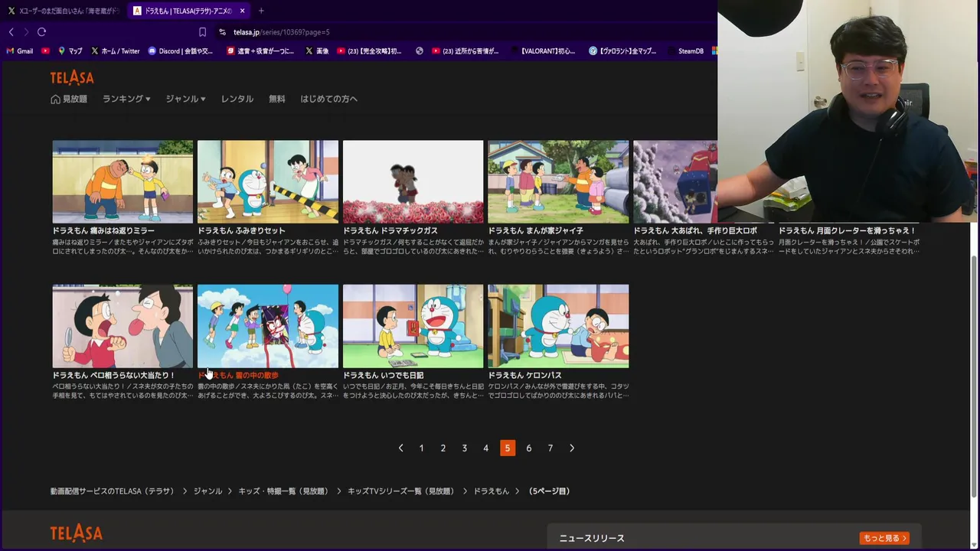Click the title ドラえもん まんが家ジャイ子
Image resolution: width=980 pixels, height=551 pixels.
point(536,230)
